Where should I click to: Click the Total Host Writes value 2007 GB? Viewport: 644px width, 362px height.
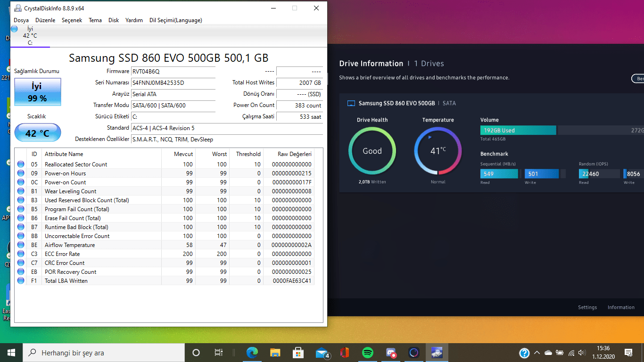click(x=299, y=83)
